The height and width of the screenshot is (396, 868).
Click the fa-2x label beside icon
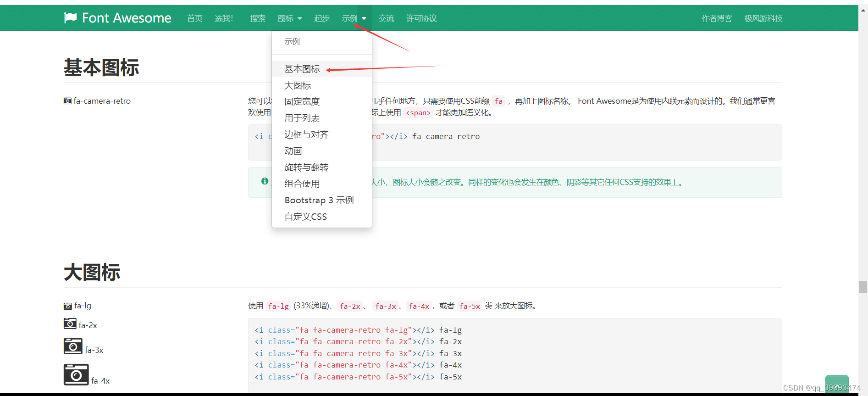pyautogui.click(x=88, y=325)
